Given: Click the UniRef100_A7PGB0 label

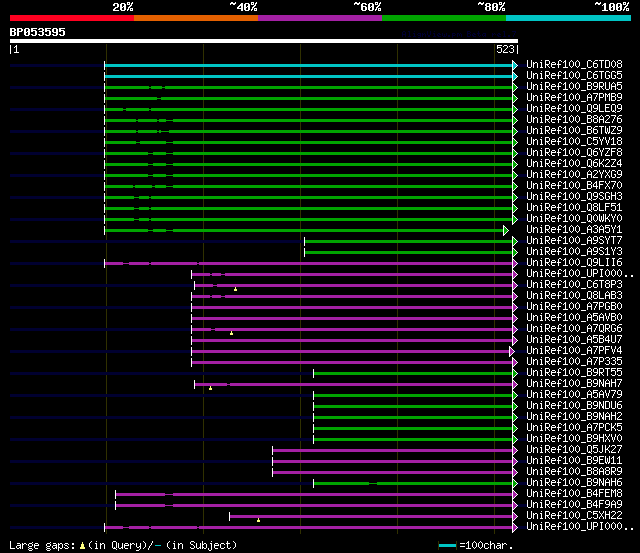Looking at the screenshot, I should pyautogui.click(x=574, y=307).
